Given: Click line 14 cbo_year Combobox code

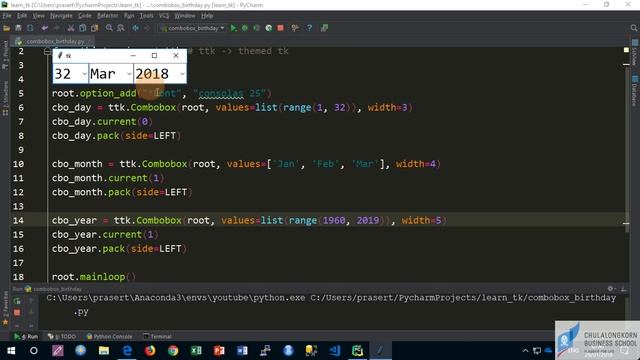Looking at the screenshot, I should point(249,220).
